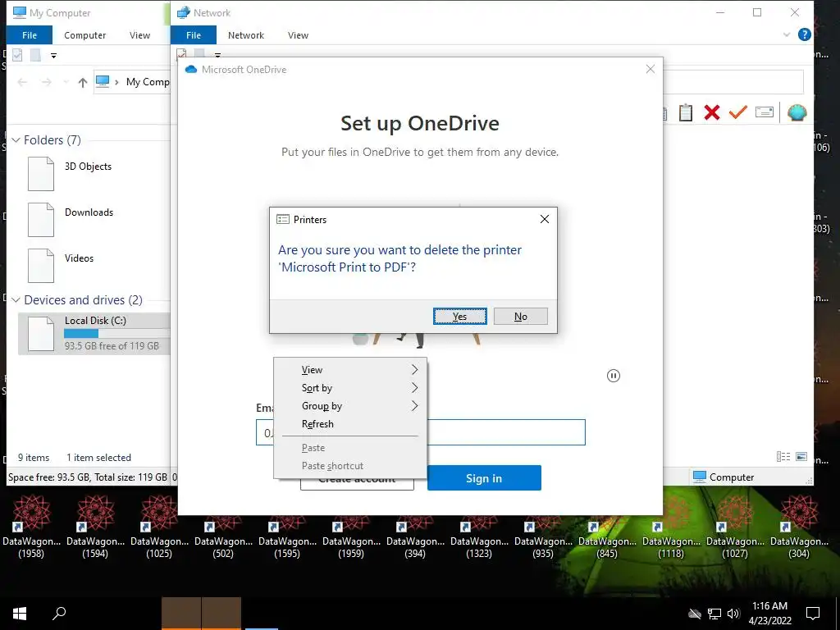Click the blue shell icon in Network toolbar
The width and height of the screenshot is (840, 630).
point(797,112)
